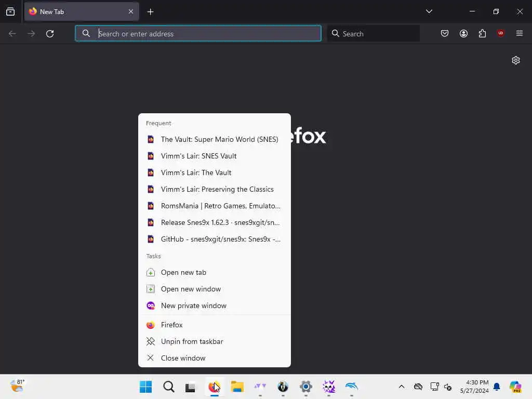Open the purple triangles app on taskbar
The image size is (532, 399).
pyautogui.click(x=260, y=387)
